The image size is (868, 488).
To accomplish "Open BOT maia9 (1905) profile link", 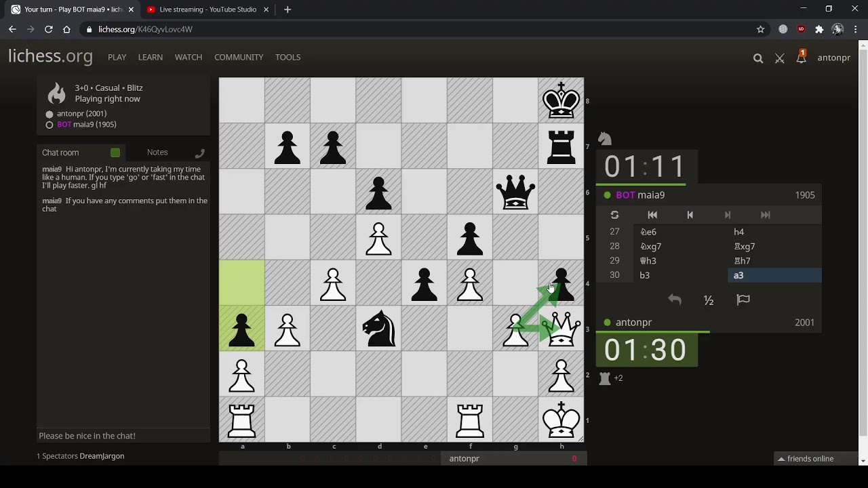I will coord(87,125).
